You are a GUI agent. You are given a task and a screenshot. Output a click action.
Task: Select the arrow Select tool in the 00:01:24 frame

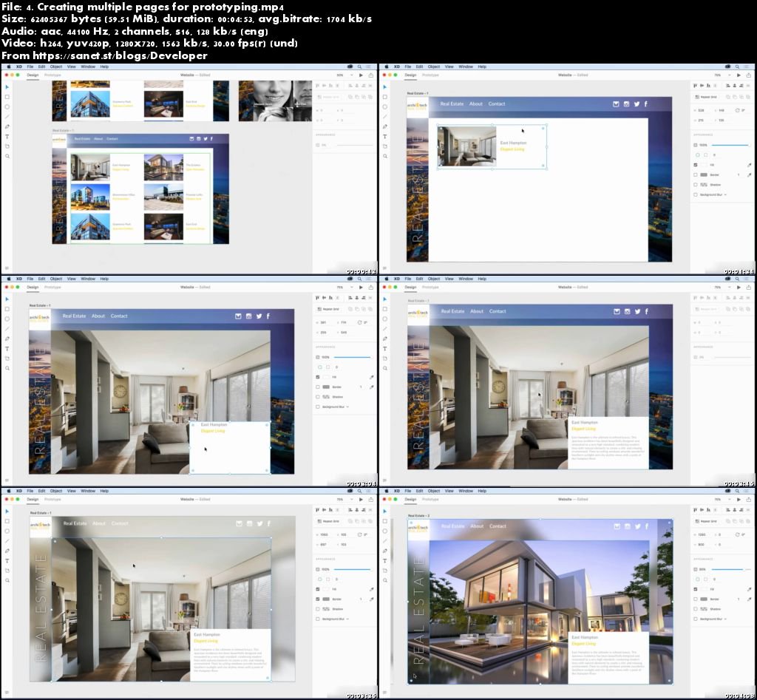click(x=384, y=87)
